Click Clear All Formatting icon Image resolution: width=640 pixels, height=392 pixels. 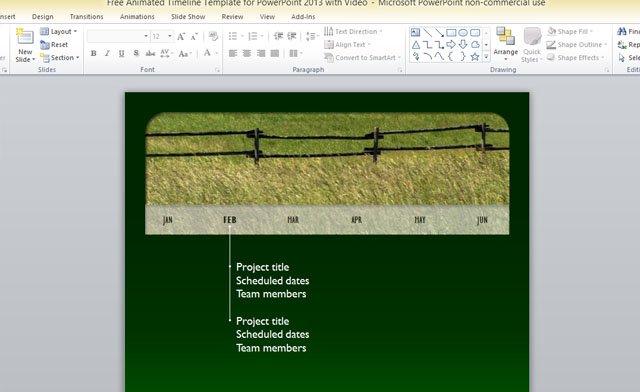click(x=213, y=36)
